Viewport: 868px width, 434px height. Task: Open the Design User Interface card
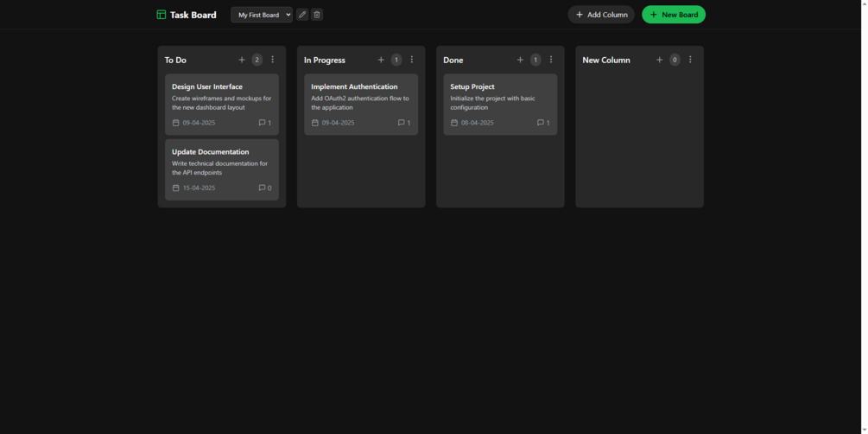tap(222, 105)
